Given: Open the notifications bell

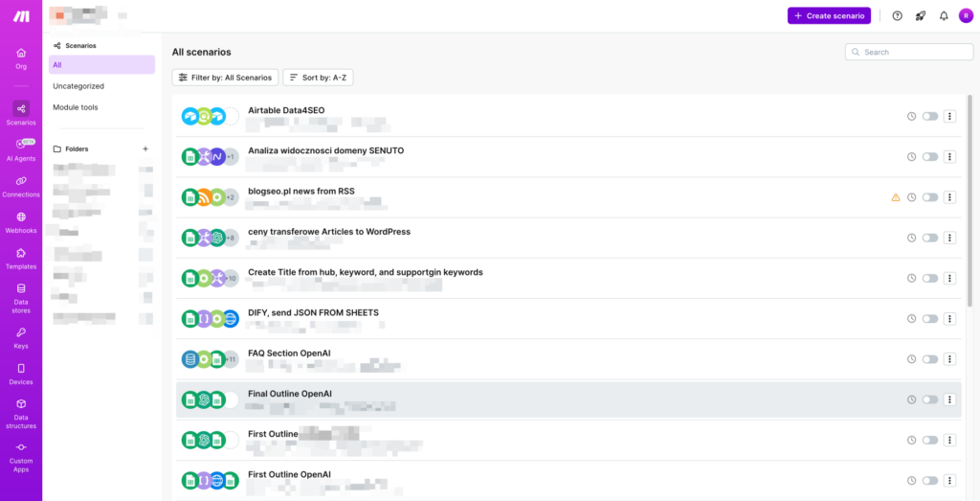Looking at the screenshot, I should (x=944, y=15).
